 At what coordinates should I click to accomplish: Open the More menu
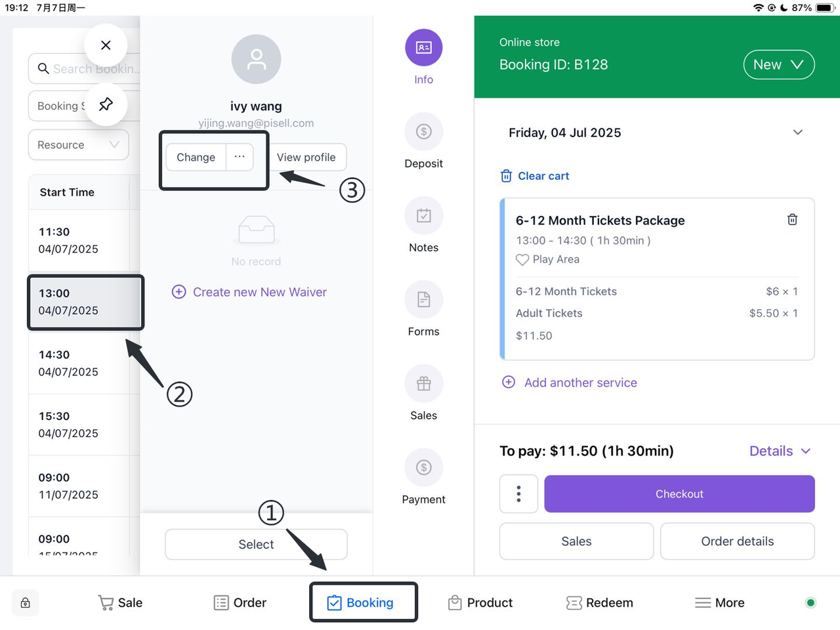point(719,602)
